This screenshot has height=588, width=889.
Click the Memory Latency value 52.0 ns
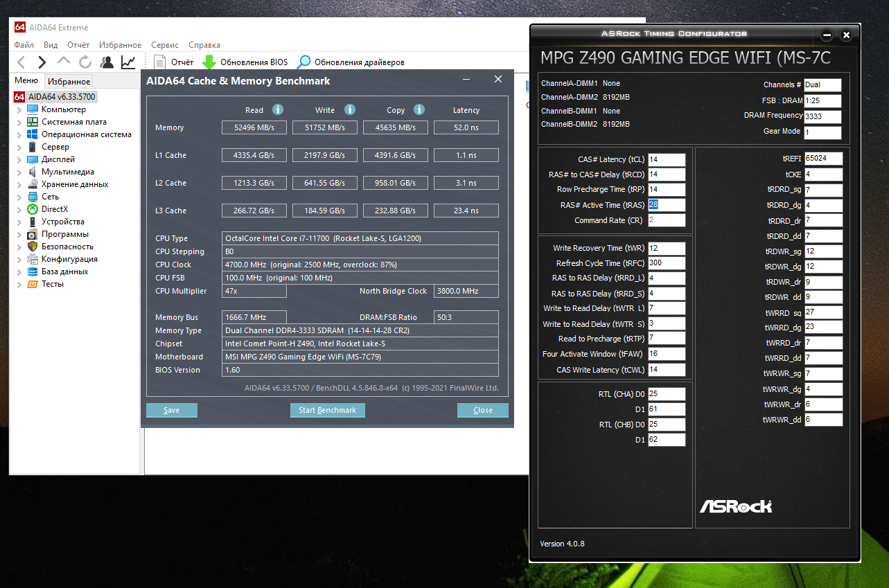pyautogui.click(x=466, y=127)
